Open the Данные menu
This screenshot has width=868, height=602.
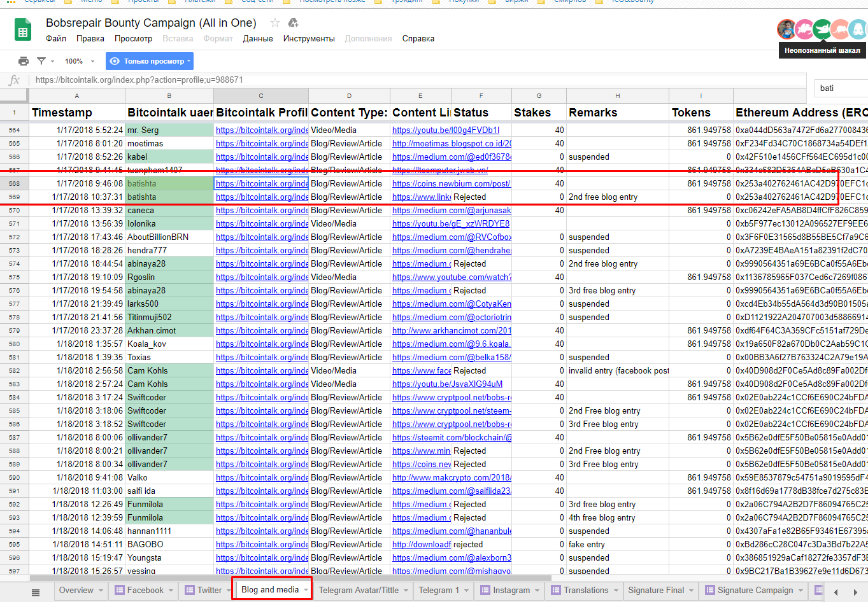258,39
